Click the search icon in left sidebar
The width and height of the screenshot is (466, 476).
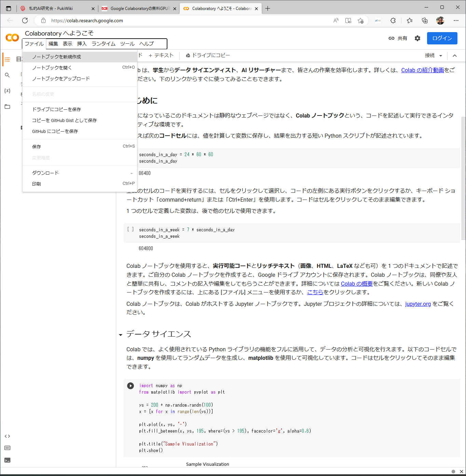tap(7, 75)
